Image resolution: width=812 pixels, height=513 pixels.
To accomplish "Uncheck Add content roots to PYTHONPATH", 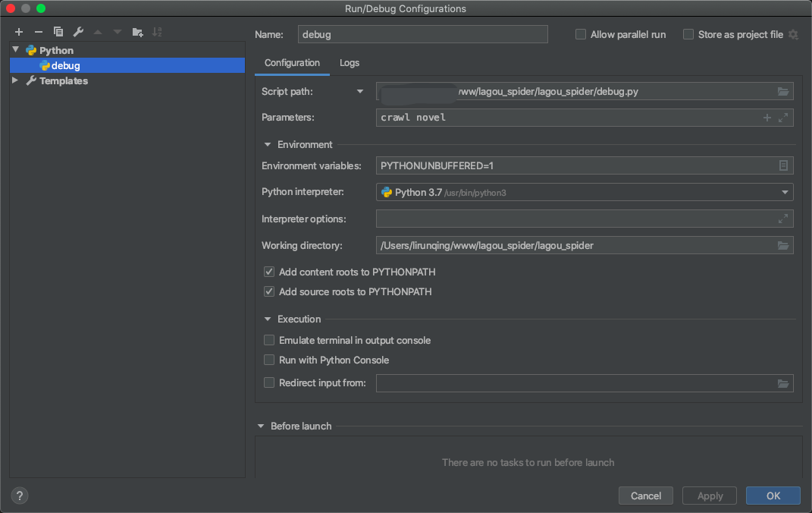I will click(269, 272).
